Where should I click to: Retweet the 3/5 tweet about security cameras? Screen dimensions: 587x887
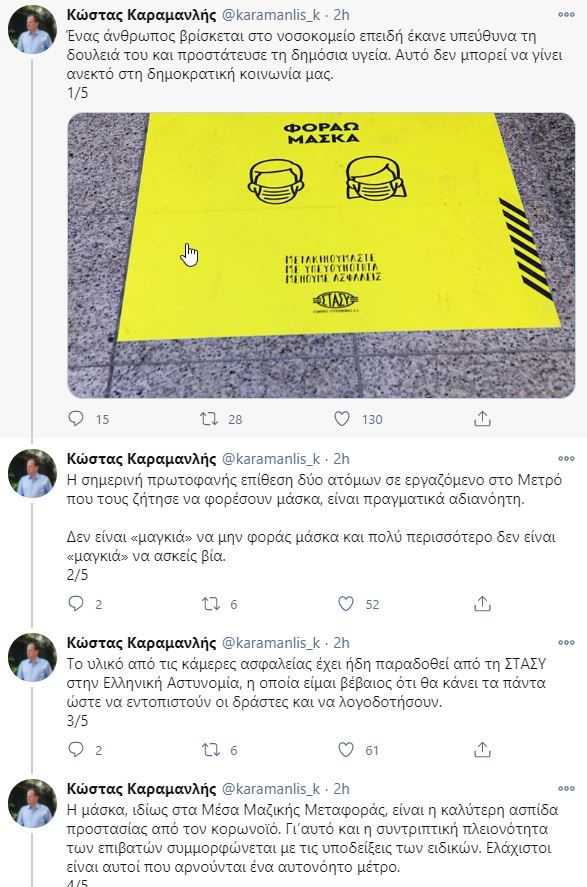[x=211, y=750]
